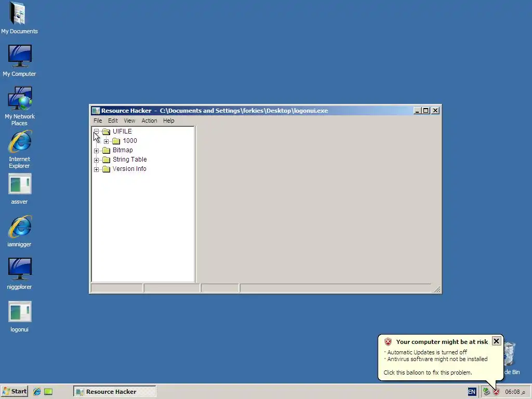Image resolution: width=532 pixels, height=399 pixels.
Task: Click the Safely Remove Hardware tray icon
Action: click(486, 392)
